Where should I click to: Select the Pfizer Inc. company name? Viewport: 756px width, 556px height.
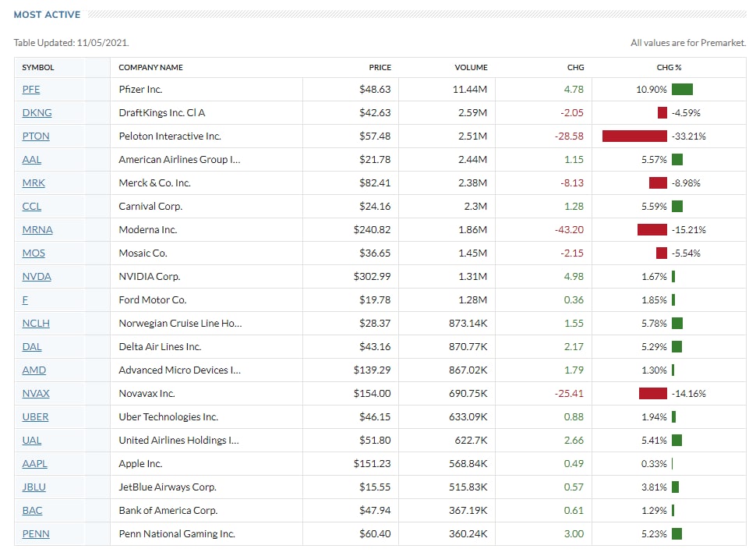pyautogui.click(x=140, y=89)
